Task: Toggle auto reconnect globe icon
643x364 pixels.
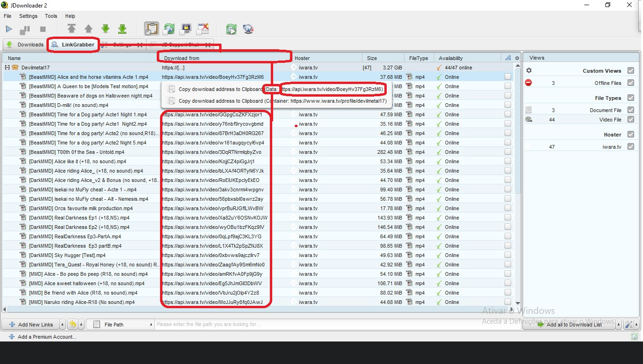Action: pyautogui.click(x=169, y=29)
